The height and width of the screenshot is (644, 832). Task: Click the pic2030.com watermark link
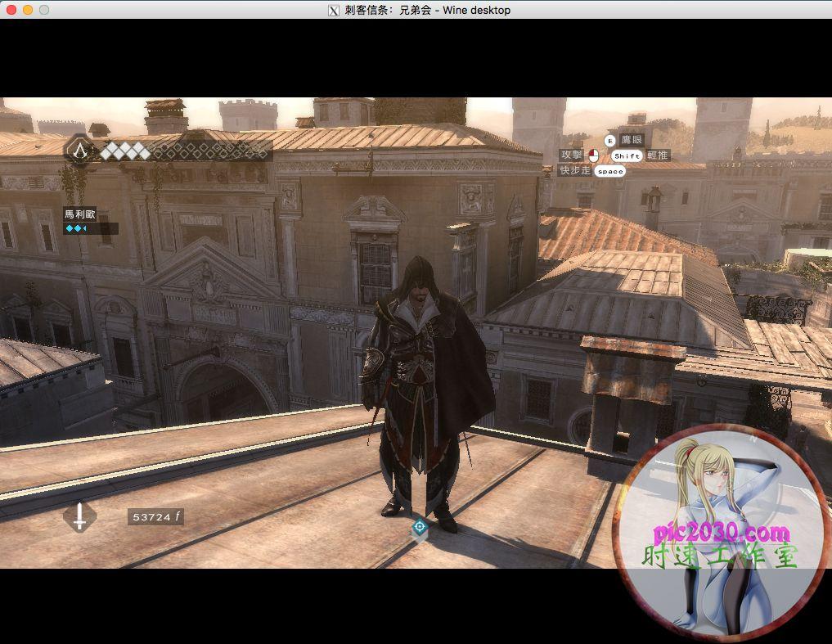click(720, 532)
